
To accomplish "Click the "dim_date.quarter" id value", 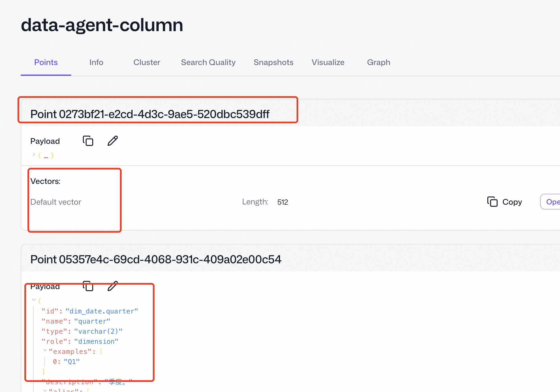I will [102, 311].
